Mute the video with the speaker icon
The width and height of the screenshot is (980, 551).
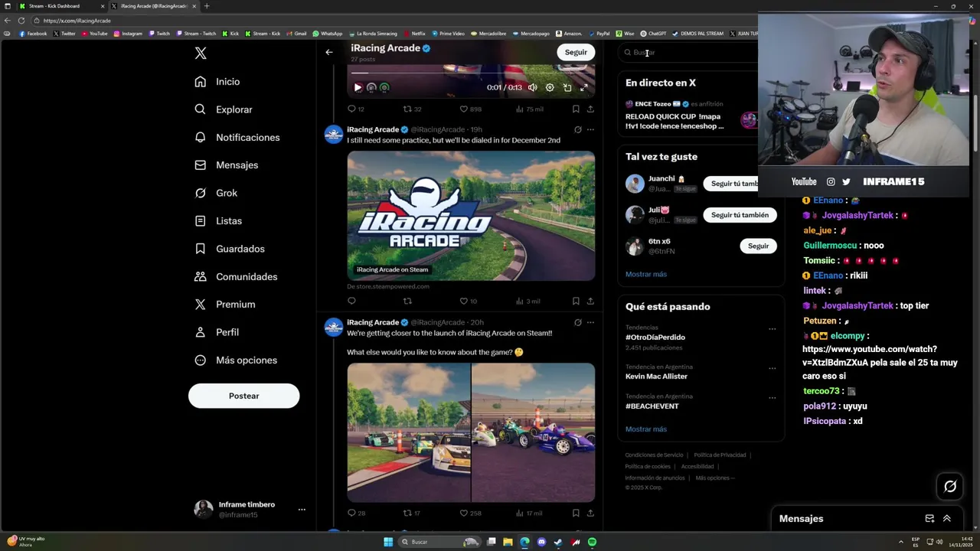pyautogui.click(x=533, y=87)
